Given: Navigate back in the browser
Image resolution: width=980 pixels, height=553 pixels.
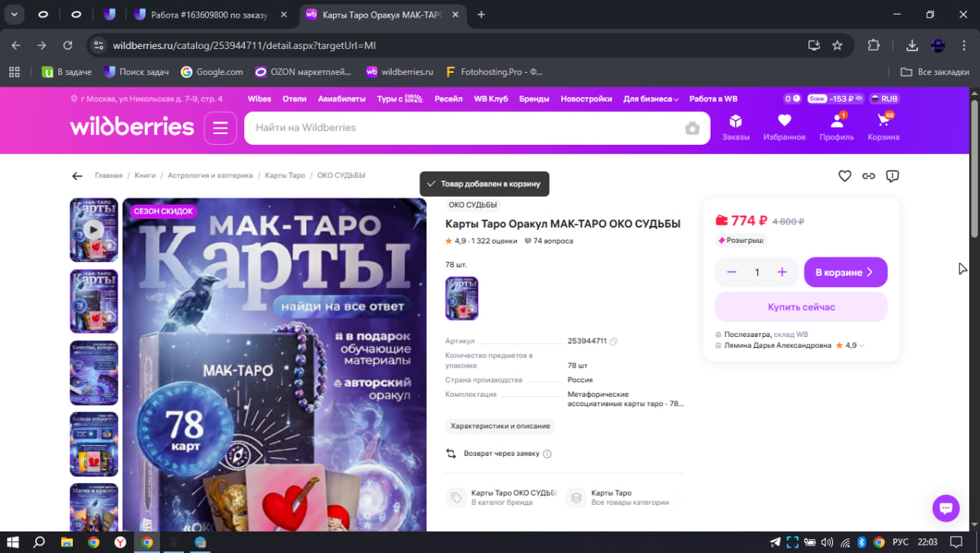Looking at the screenshot, I should coord(16,45).
